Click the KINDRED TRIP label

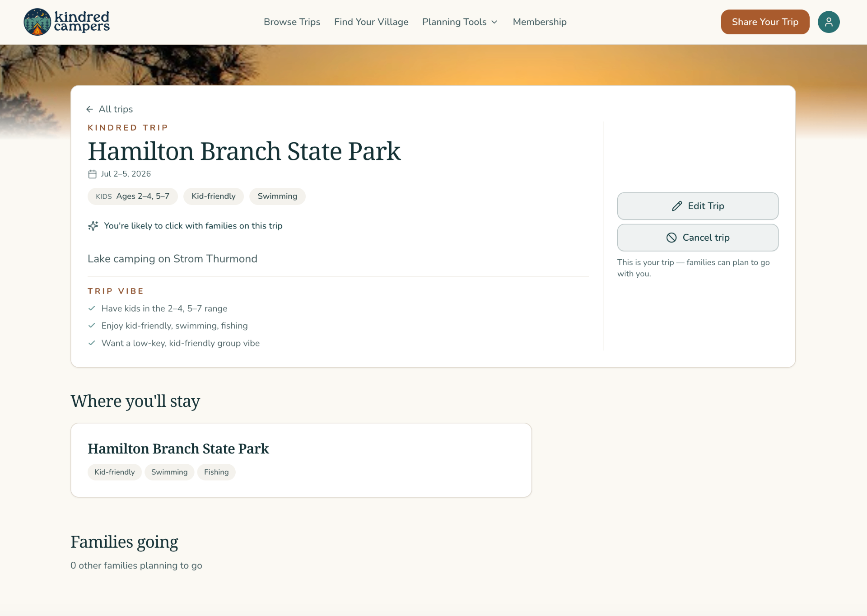pyautogui.click(x=128, y=128)
